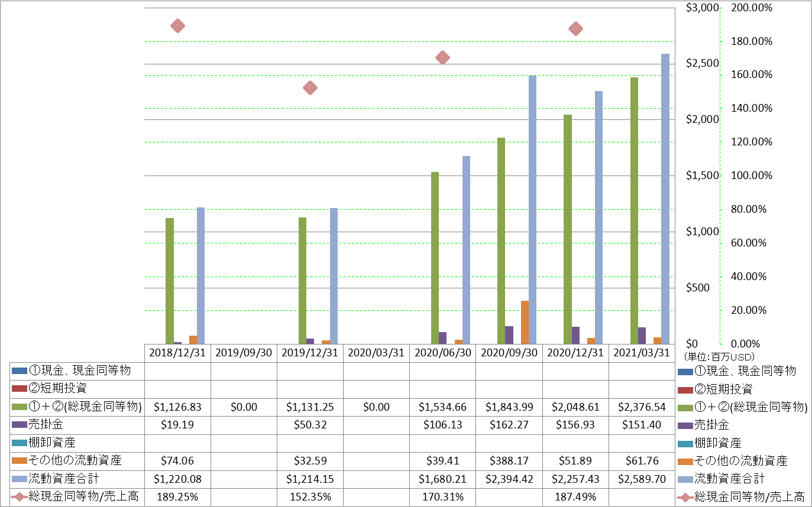Click the 2018/12/31 diamond marker in the chart

tap(177, 26)
